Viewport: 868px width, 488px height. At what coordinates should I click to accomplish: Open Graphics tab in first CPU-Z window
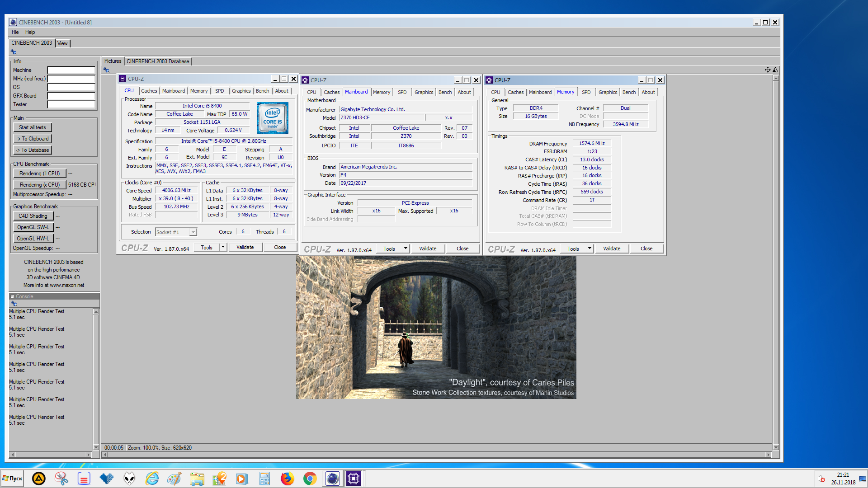click(241, 91)
